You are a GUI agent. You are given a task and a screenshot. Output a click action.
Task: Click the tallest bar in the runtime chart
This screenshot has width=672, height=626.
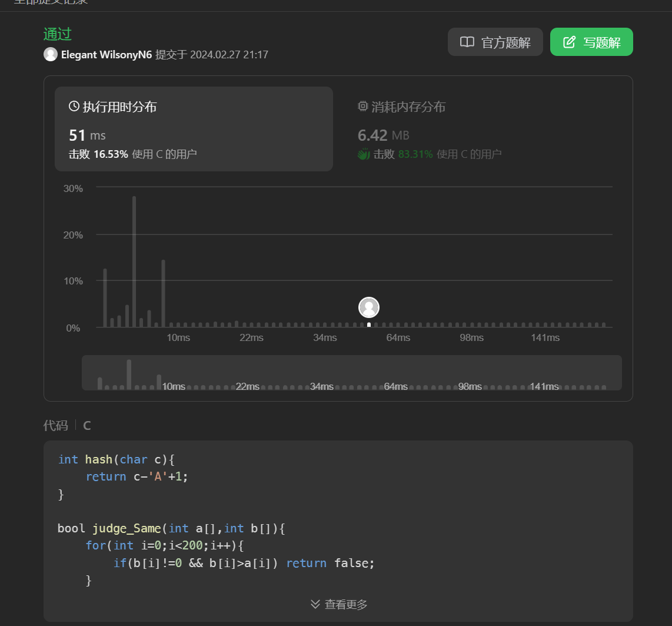(x=134, y=261)
